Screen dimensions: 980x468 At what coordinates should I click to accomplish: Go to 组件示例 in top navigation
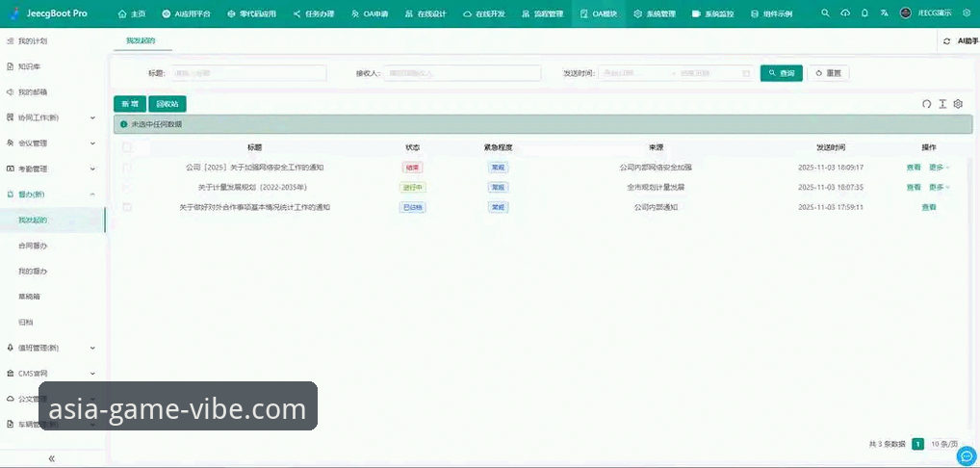pos(771,13)
